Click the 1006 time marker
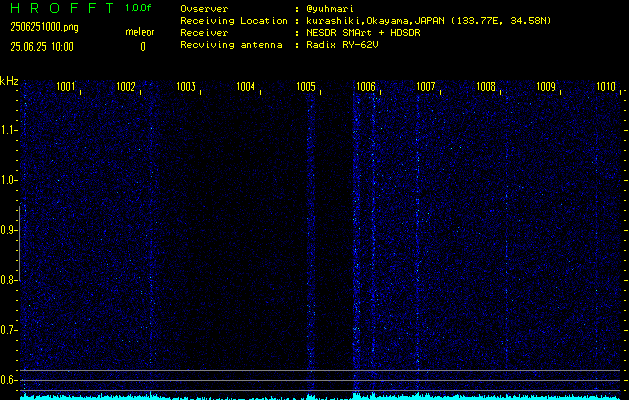The width and height of the screenshot is (629, 400). (366, 87)
